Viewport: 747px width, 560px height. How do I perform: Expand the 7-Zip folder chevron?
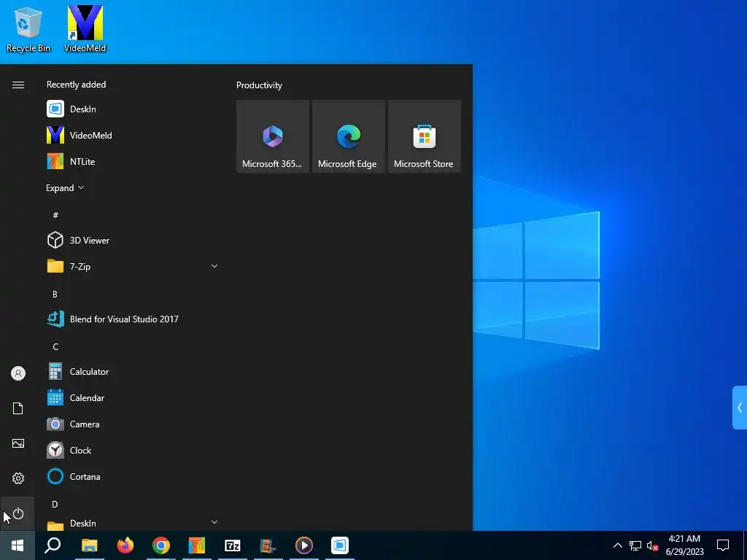(214, 266)
